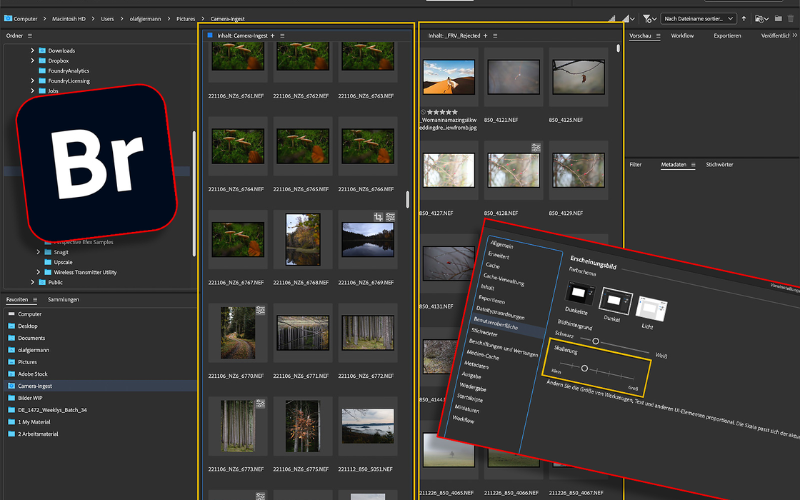This screenshot has height=500, width=800.
Task: Expand the Dropbox folder node
Action: point(32,60)
